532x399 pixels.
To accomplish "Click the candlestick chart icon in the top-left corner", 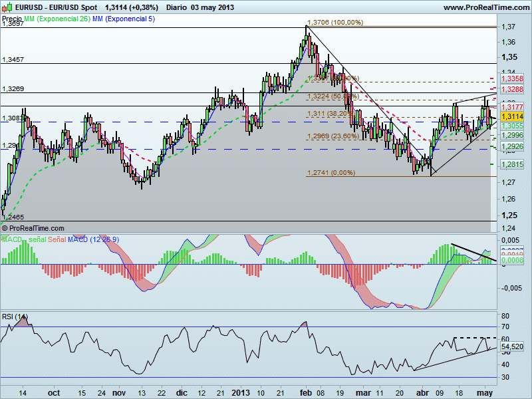I will point(8,6).
